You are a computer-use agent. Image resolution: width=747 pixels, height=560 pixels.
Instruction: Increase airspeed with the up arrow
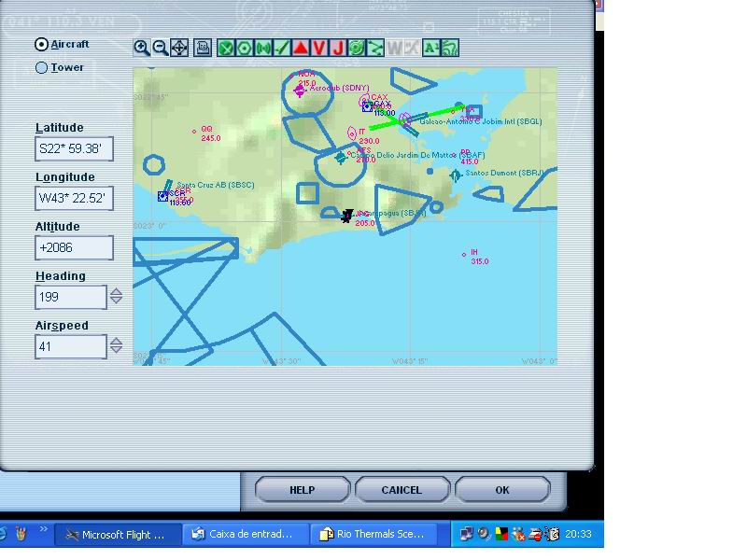pos(116,342)
